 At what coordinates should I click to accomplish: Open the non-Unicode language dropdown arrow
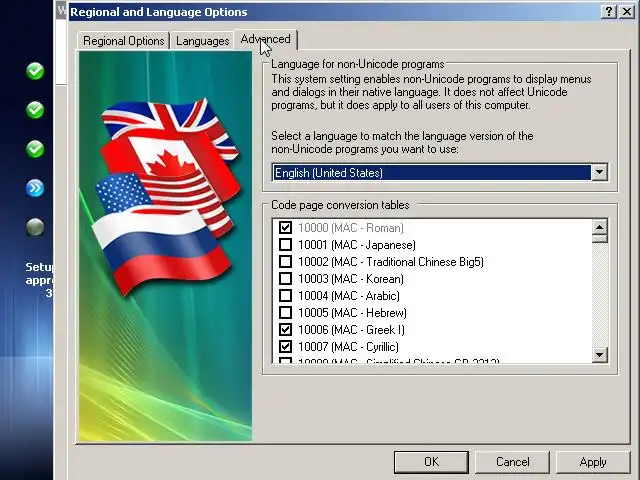click(x=599, y=172)
